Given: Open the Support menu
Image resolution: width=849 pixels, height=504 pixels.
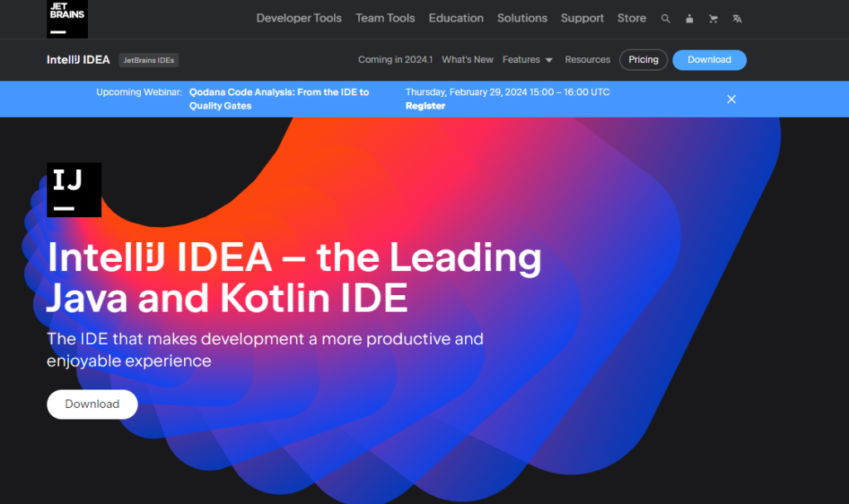Looking at the screenshot, I should [582, 18].
